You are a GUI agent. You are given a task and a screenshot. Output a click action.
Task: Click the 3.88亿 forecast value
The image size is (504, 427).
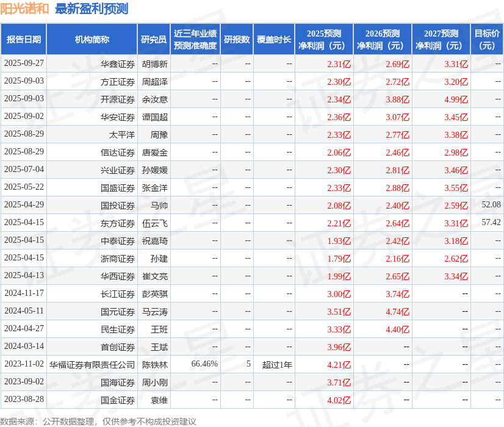[x=398, y=99]
